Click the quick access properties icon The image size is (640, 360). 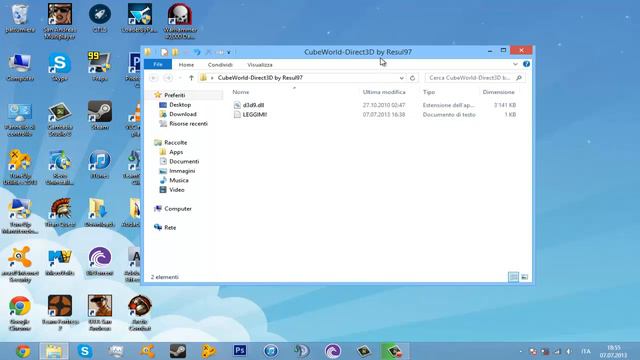point(164,52)
